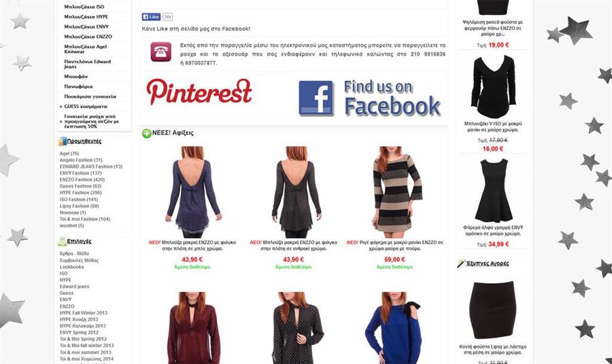This screenshot has height=364, width=612.
Task: Click the green plus icon beside ΝΕΕΣ! Αφίξεις
Action: pos(146,134)
